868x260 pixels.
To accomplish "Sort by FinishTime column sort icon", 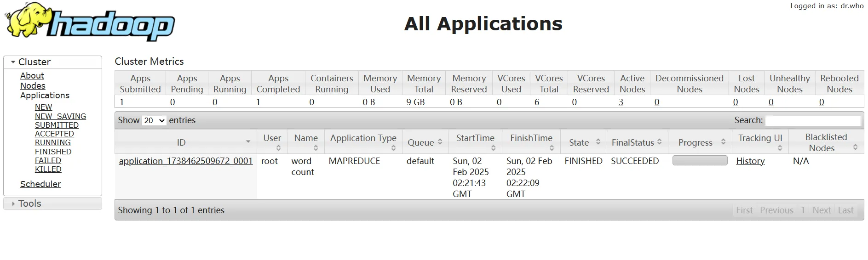I will click(552, 148).
